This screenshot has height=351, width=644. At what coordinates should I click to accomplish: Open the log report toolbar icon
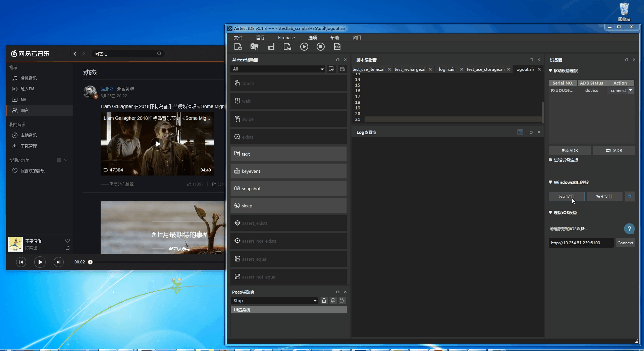pos(337,47)
